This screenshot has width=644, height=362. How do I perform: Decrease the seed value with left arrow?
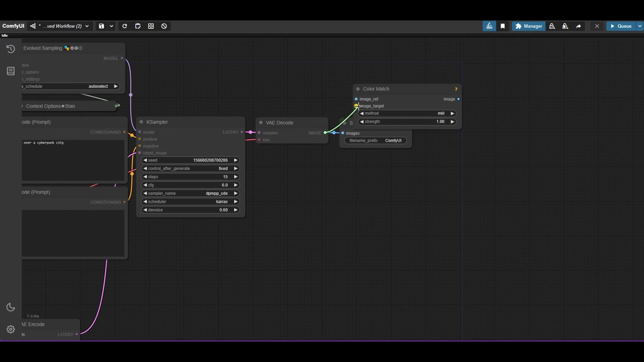(145, 160)
